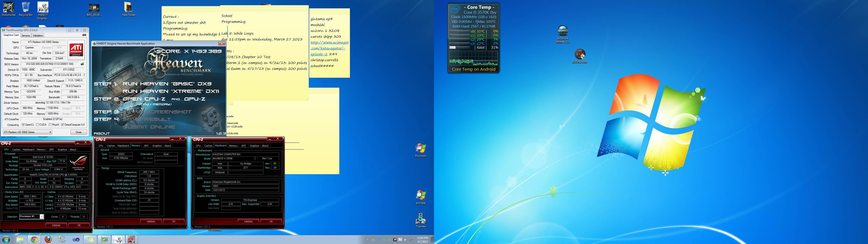Image resolution: width=868 pixels, height=244 pixels.
Task: Open the BioShockIn... installer icon
Action: [x=580, y=56]
